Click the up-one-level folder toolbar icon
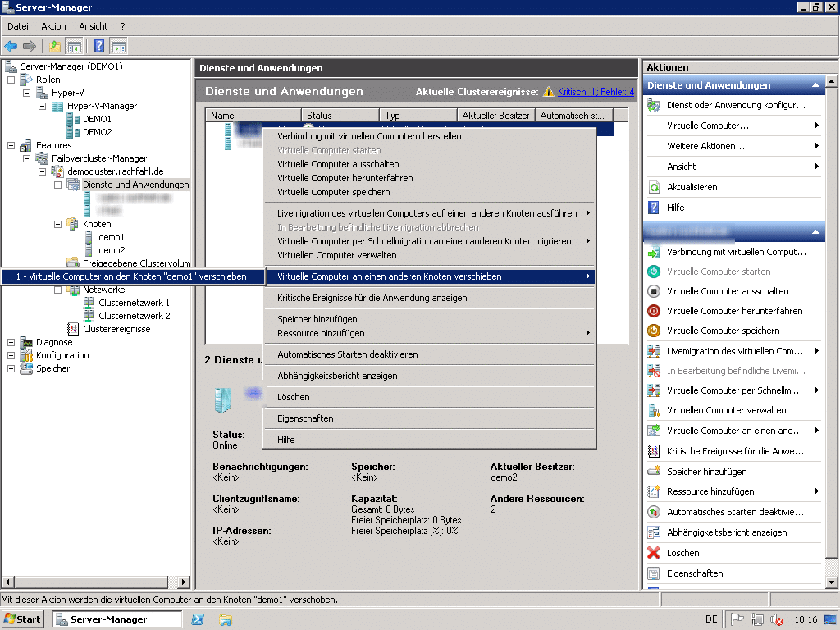840x630 pixels. pos(55,47)
